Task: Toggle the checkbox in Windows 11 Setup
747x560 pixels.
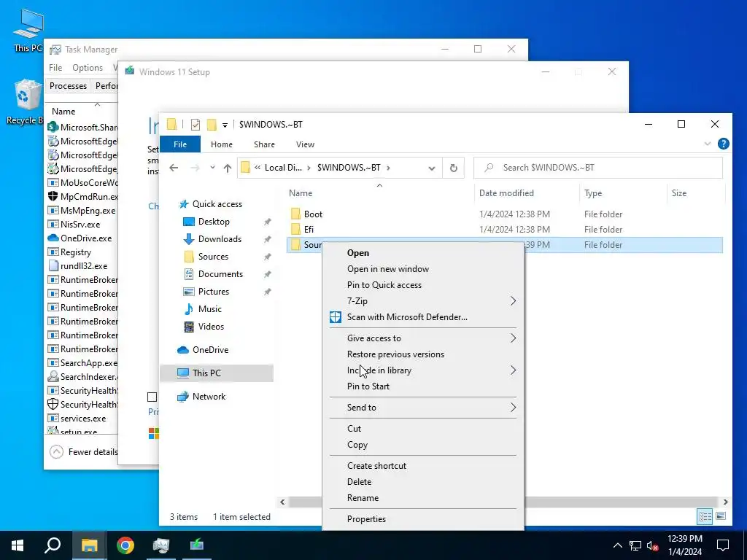Action: (x=152, y=397)
